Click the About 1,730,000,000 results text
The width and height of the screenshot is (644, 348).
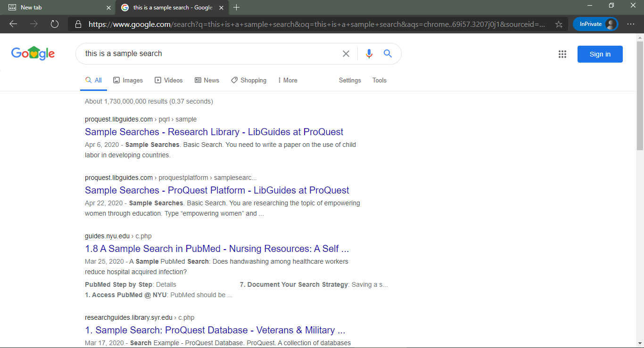[149, 101]
